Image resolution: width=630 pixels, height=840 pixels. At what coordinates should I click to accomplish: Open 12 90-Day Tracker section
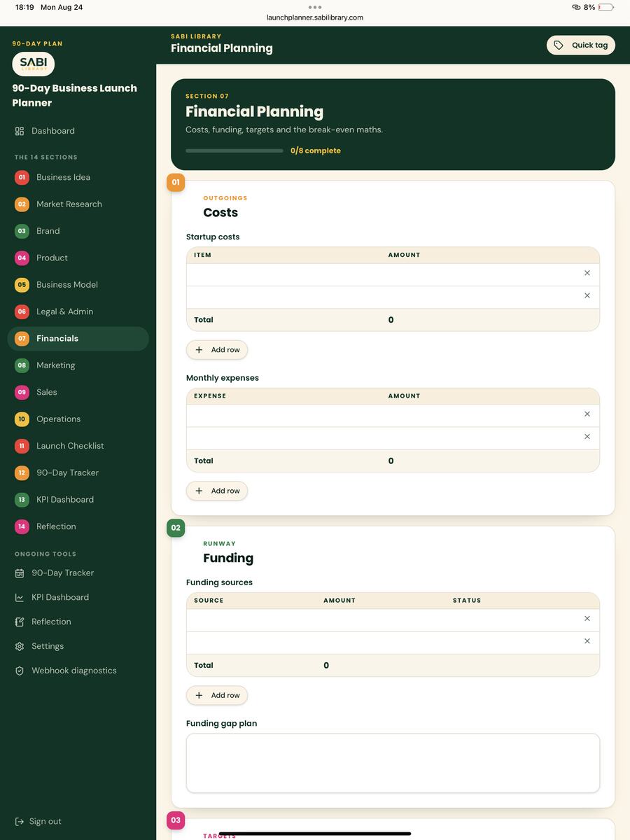pyautogui.click(x=78, y=473)
